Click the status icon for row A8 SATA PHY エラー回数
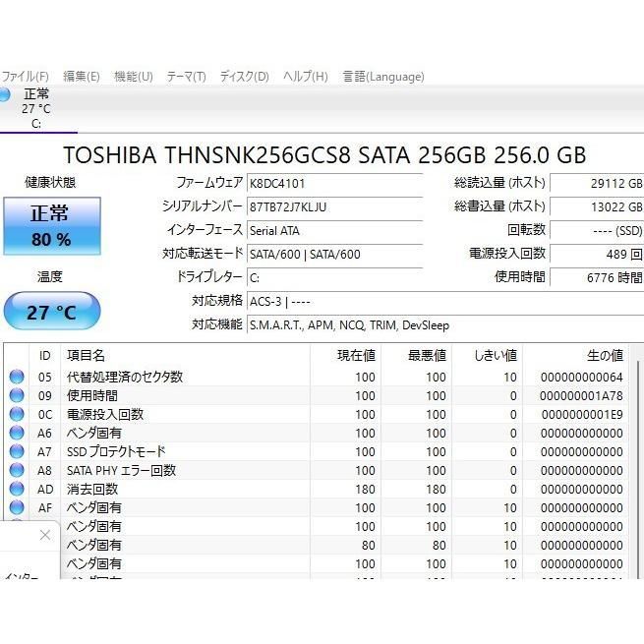 coord(17,470)
